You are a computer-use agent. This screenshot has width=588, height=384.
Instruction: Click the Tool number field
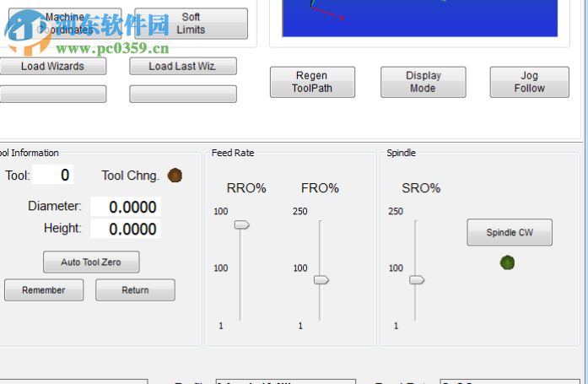(x=53, y=175)
